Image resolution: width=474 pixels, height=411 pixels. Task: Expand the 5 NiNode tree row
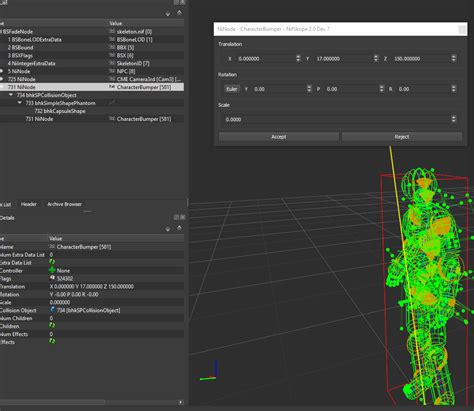(x=2, y=71)
